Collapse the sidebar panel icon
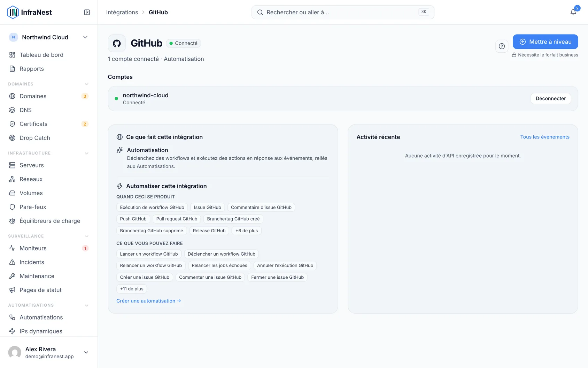Screen dimensions: 588x368 tap(87, 12)
